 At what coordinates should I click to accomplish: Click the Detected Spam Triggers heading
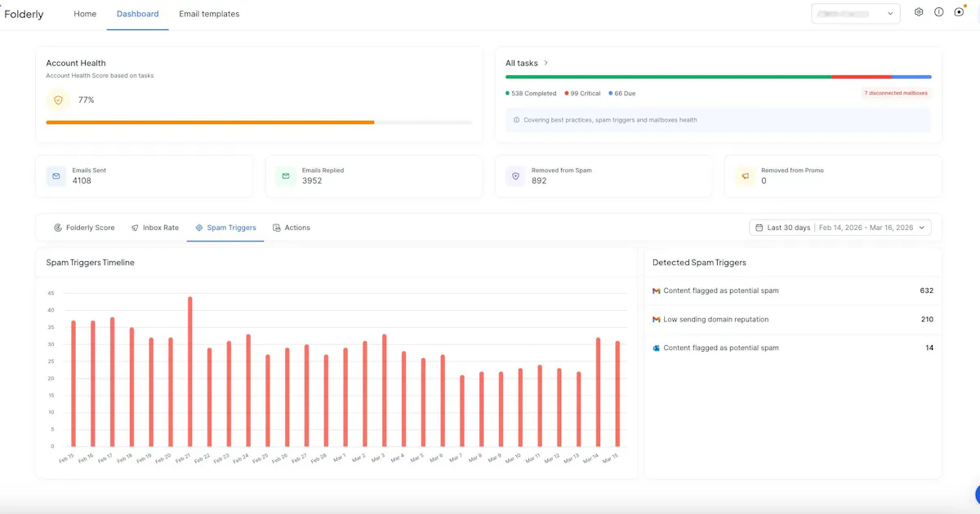699,263
